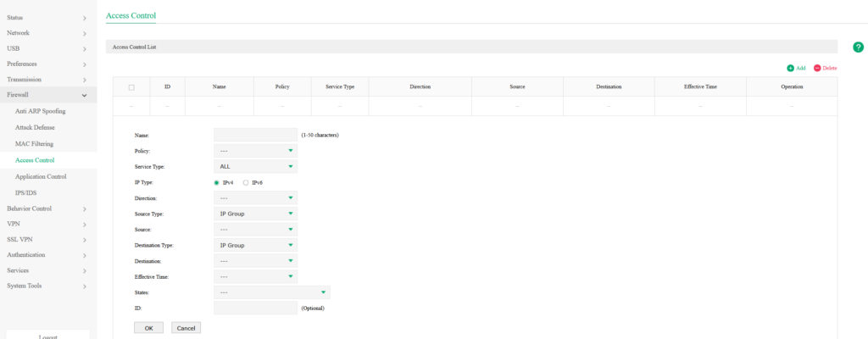
Task: Click the Cancel button
Action: [186, 328]
